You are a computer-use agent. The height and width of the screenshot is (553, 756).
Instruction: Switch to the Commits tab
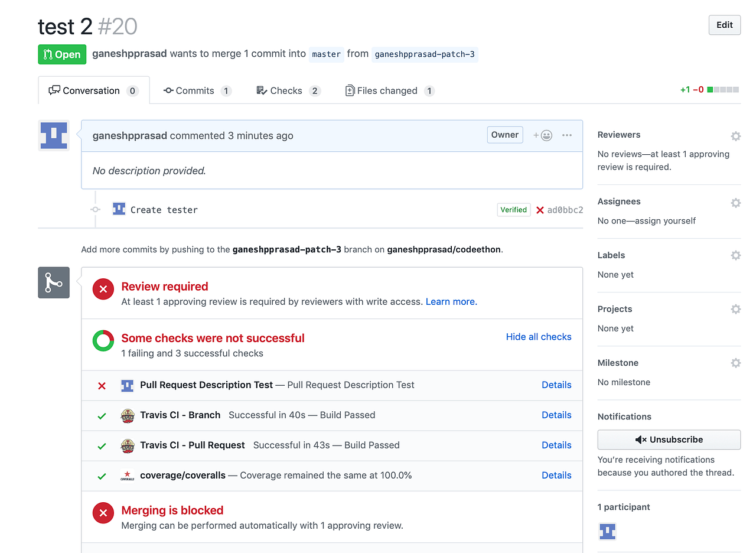197,90
